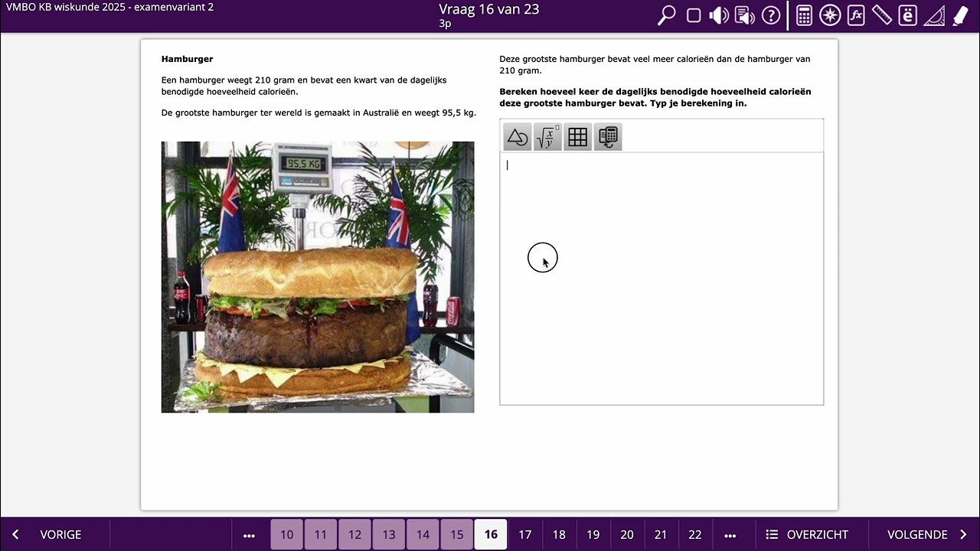Jump to question 21
Image resolution: width=980 pixels, height=551 pixels.
coord(661,535)
